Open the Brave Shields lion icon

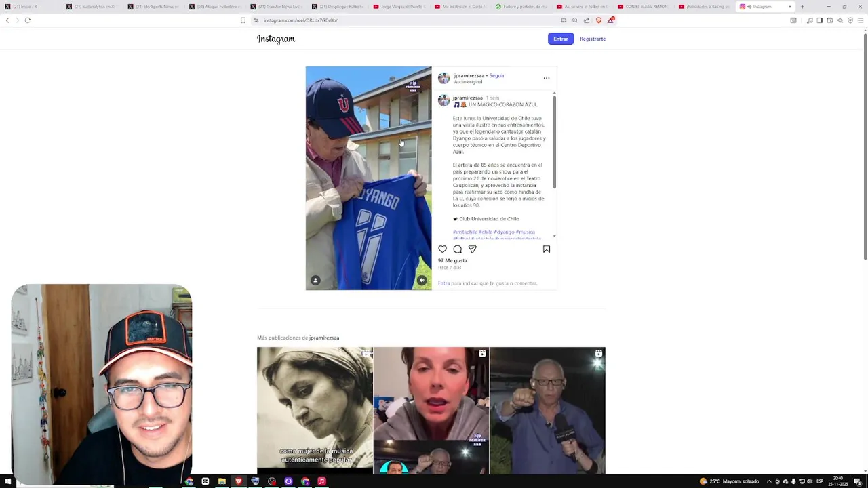[598, 20]
